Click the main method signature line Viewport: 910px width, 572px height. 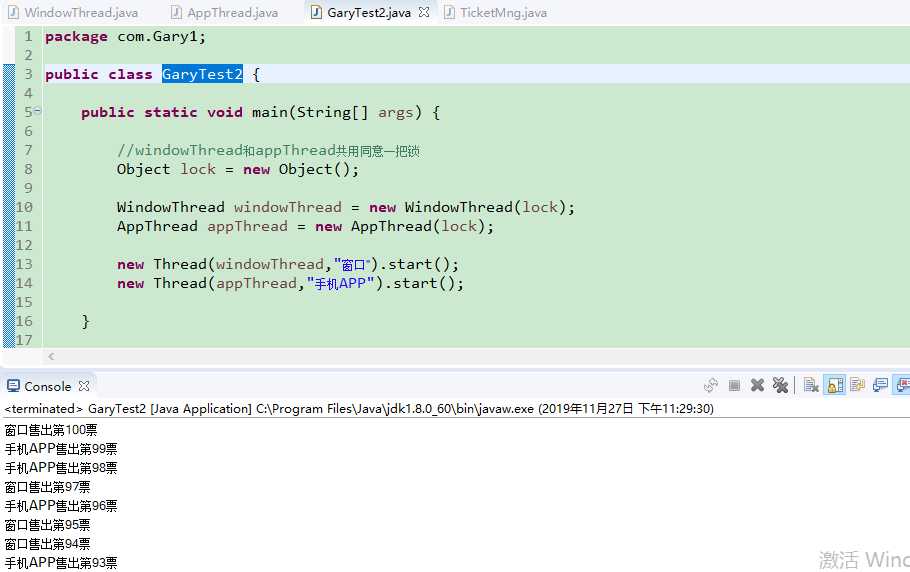[x=260, y=112]
